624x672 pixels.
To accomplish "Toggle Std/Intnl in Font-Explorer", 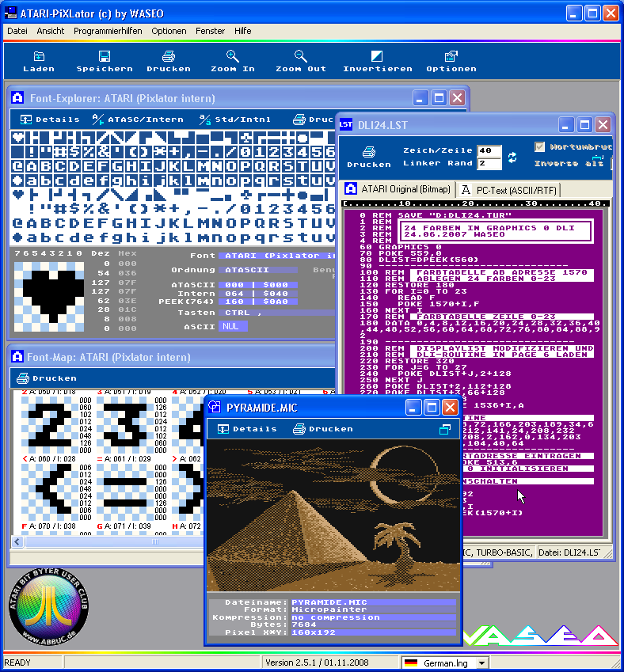I will (235, 120).
